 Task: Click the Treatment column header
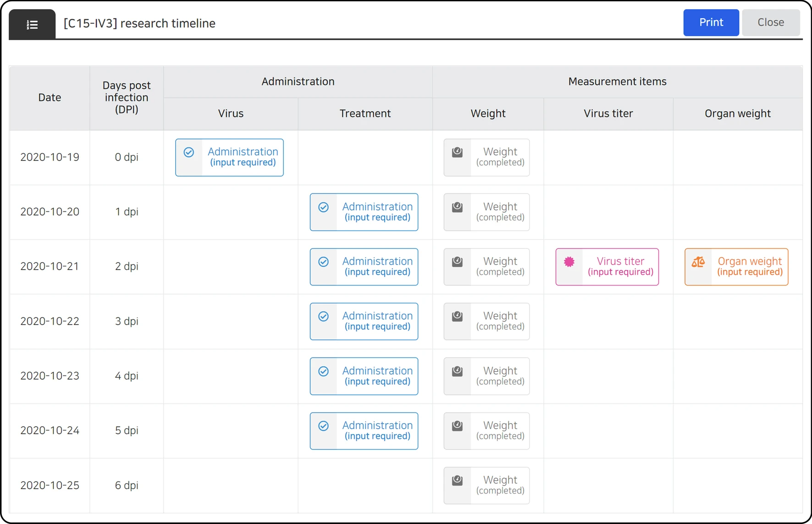click(x=365, y=114)
